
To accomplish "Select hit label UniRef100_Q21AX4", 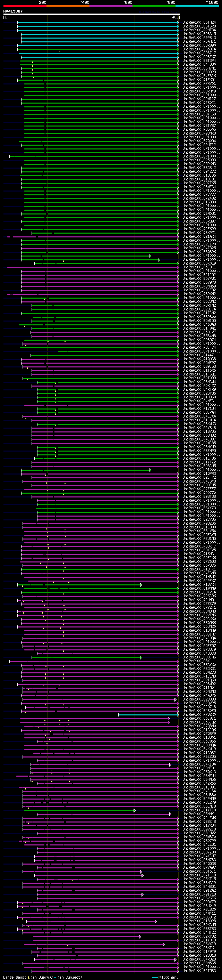I will coord(199,237).
